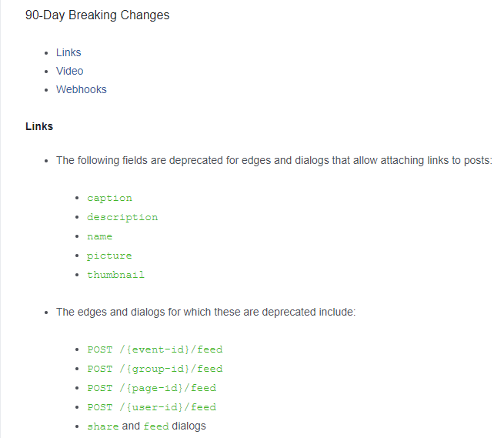Click the name field code text
504x438 pixels.
(99, 236)
